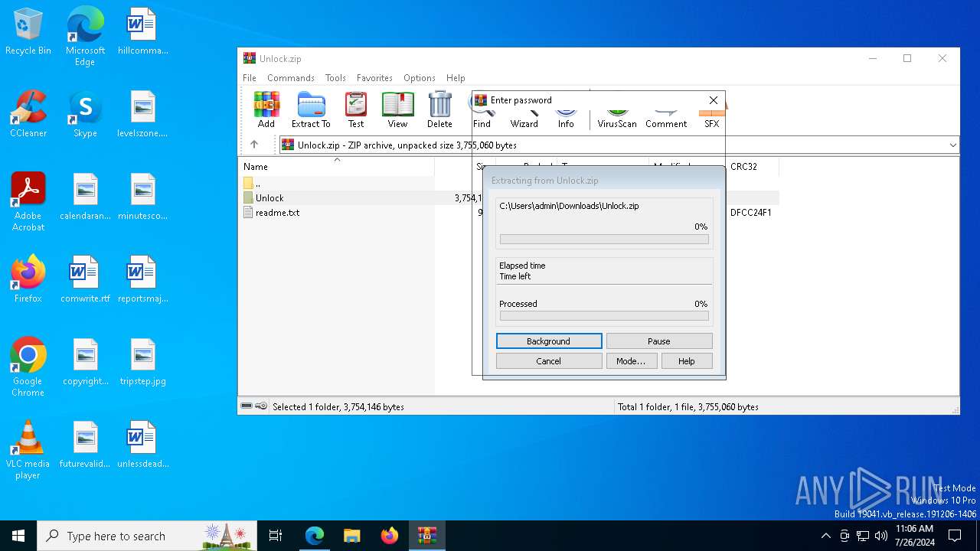Click the Pause button in extraction dialog
This screenshot has height=551, width=980.
[659, 341]
